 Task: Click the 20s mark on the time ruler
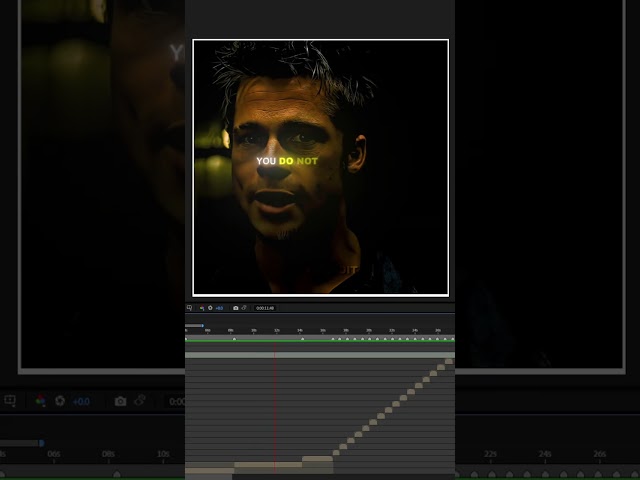click(x=369, y=330)
